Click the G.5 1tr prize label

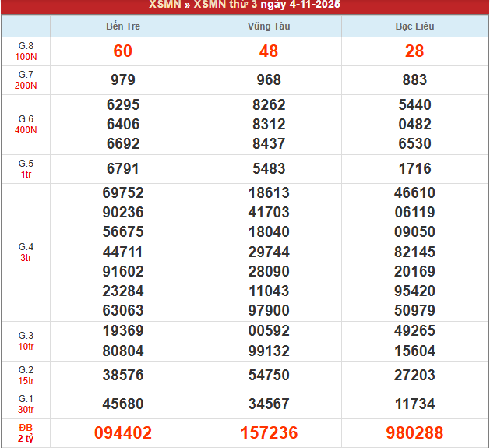[x=26, y=169]
